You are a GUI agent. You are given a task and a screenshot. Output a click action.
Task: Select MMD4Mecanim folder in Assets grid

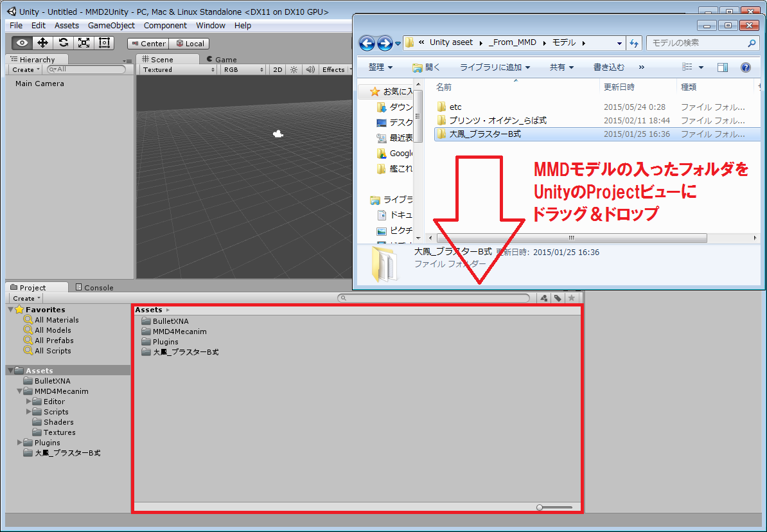click(x=173, y=332)
